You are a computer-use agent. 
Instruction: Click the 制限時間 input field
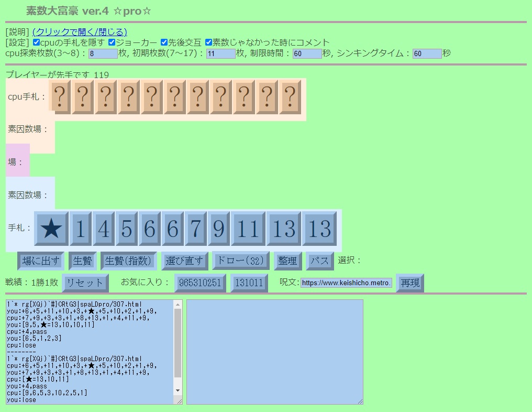pos(307,53)
